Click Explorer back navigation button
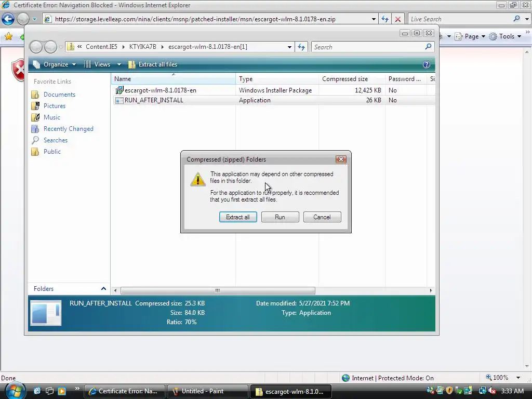The image size is (532, 399). coord(36,47)
